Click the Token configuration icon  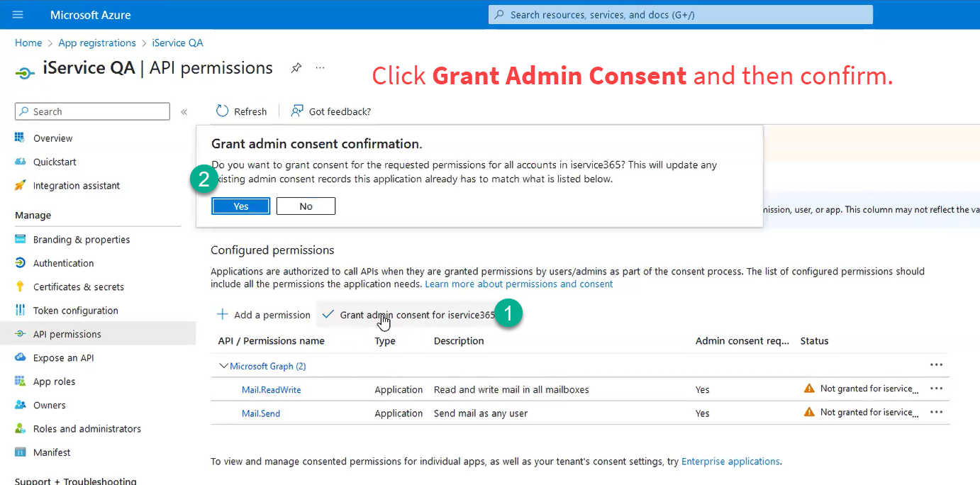click(x=20, y=310)
